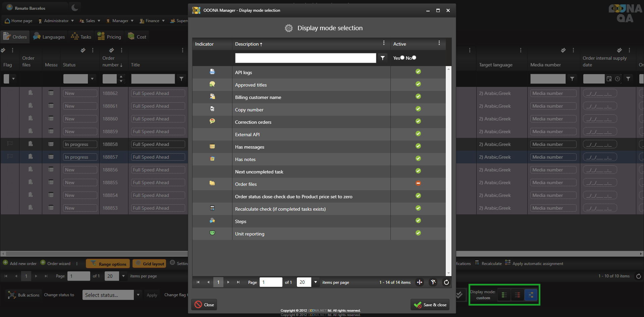Open the Active column options menu
The width and height of the screenshot is (644, 317).
[x=439, y=43]
